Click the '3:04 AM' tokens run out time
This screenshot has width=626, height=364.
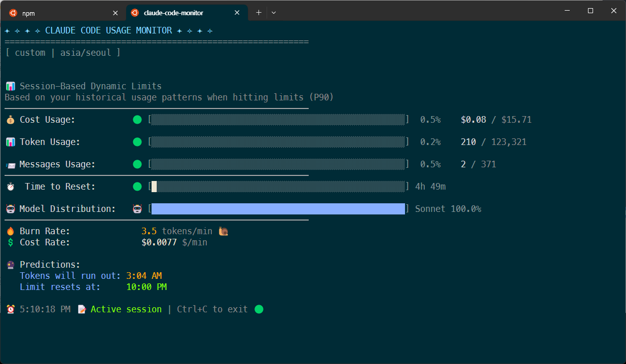[x=144, y=276]
